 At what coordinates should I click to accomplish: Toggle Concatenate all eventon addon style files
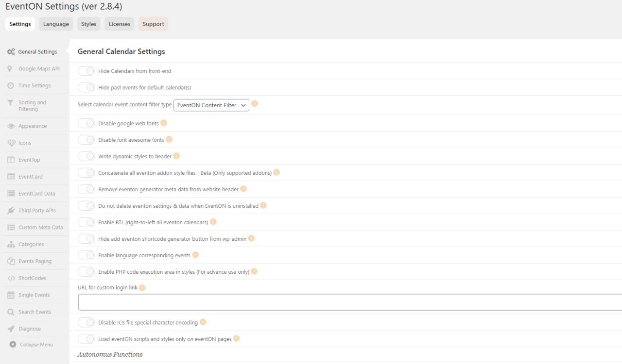click(x=86, y=173)
